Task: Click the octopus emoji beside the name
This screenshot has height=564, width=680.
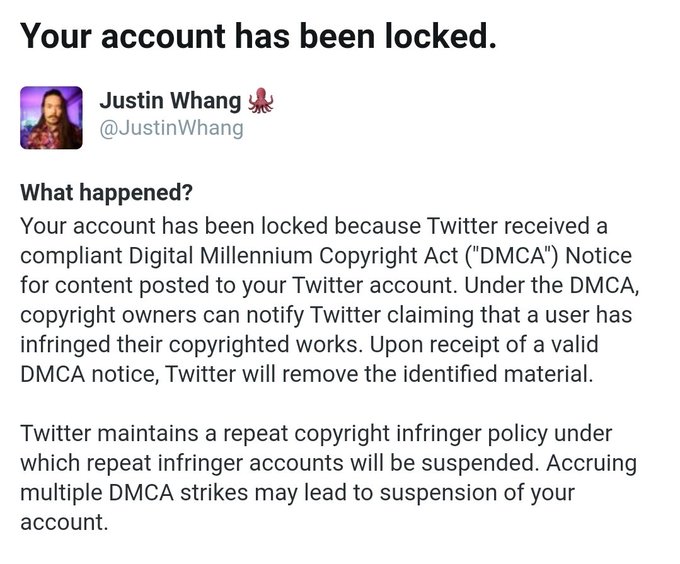Action: [x=261, y=100]
